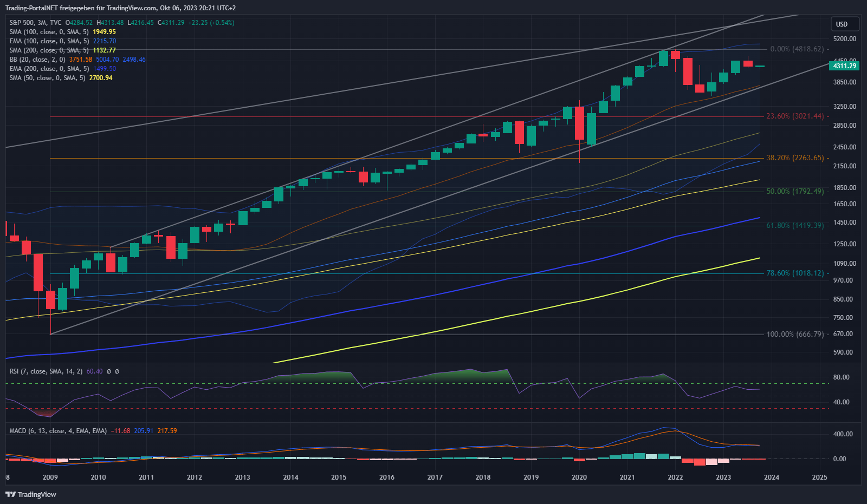Select the SMA 50 indicator legend entry

click(47, 78)
